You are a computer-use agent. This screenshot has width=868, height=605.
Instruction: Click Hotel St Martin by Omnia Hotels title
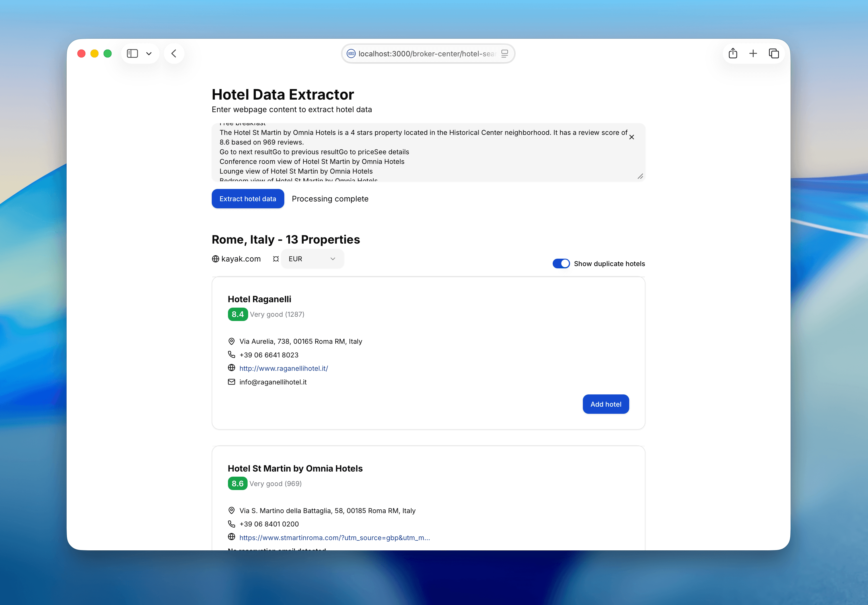(x=295, y=468)
